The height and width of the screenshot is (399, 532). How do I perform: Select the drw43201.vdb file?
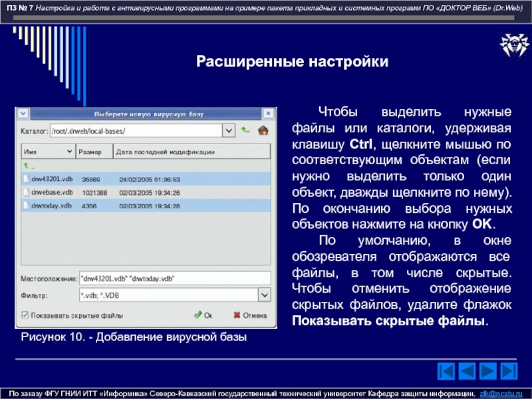click(x=146, y=179)
